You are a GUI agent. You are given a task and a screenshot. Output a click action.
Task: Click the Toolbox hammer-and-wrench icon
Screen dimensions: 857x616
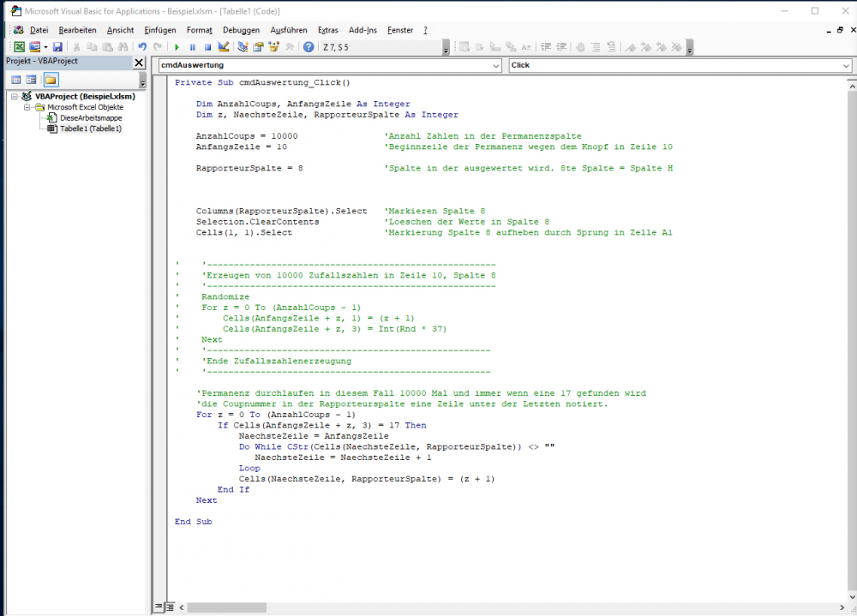point(290,47)
